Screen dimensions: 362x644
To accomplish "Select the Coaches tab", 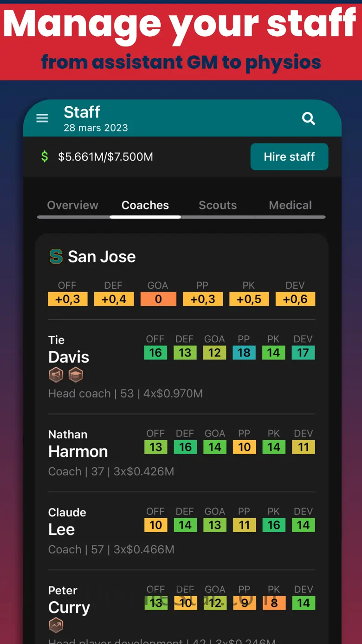I will click(x=145, y=205).
